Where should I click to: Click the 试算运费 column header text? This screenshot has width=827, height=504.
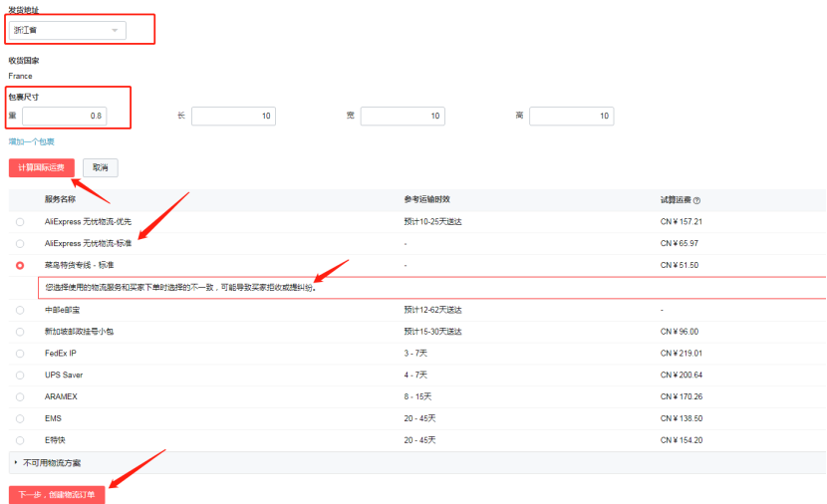(676, 200)
